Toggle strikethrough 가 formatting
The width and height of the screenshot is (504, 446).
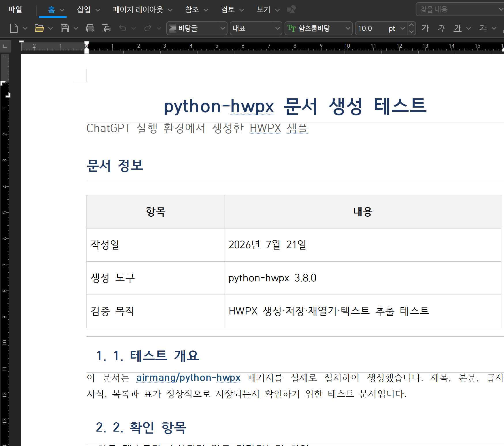[483, 28]
